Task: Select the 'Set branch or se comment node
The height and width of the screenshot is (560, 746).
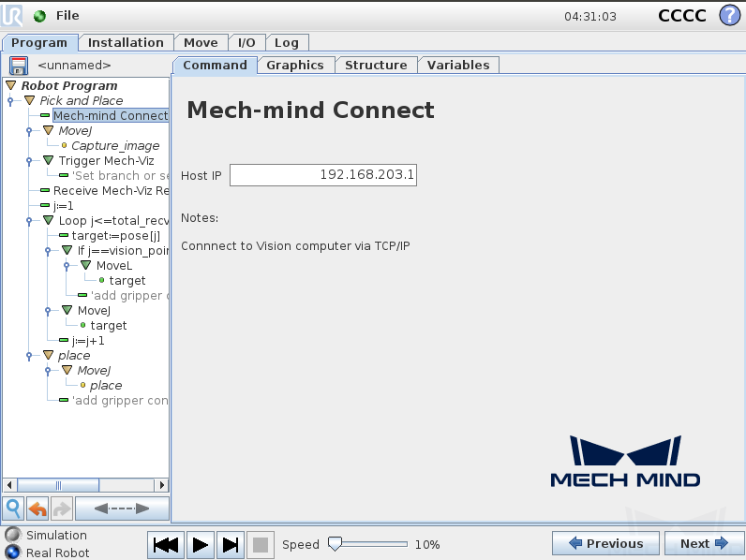Action: click(x=120, y=175)
